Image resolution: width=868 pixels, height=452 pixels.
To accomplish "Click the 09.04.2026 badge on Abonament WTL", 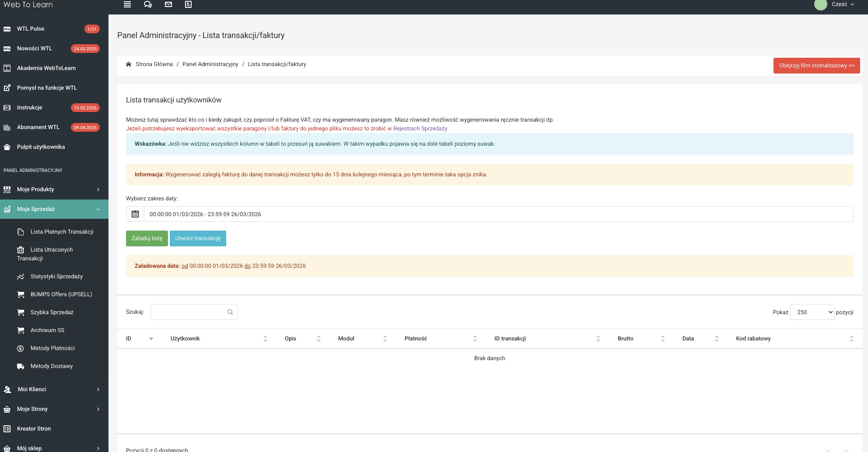I will click(x=85, y=128).
